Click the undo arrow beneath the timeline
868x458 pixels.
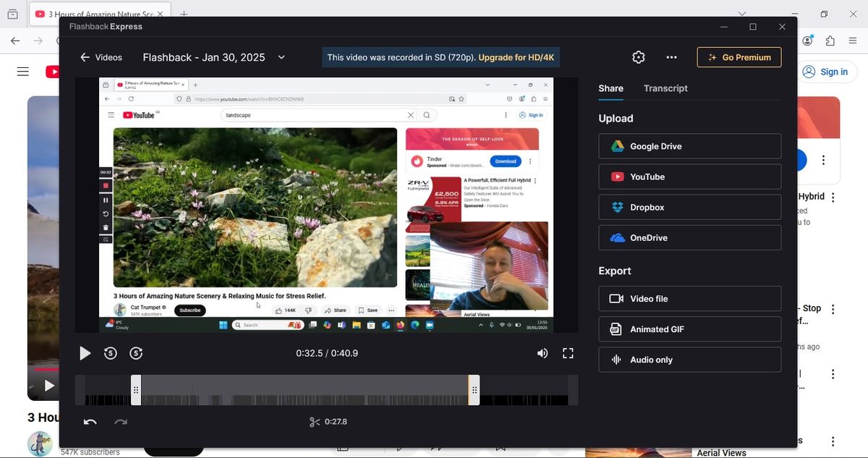coord(90,421)
